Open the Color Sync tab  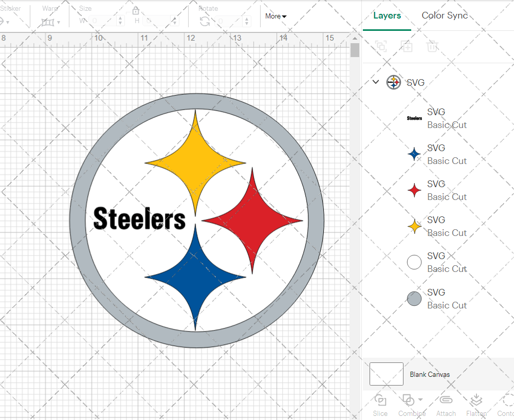445,15
